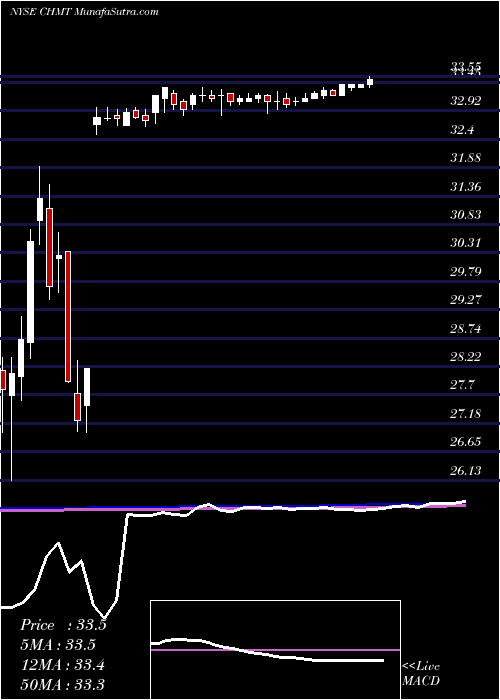
Task: Click the NYSE CHMT MunafaSutra.com header text
Action: tap(84, 12)
